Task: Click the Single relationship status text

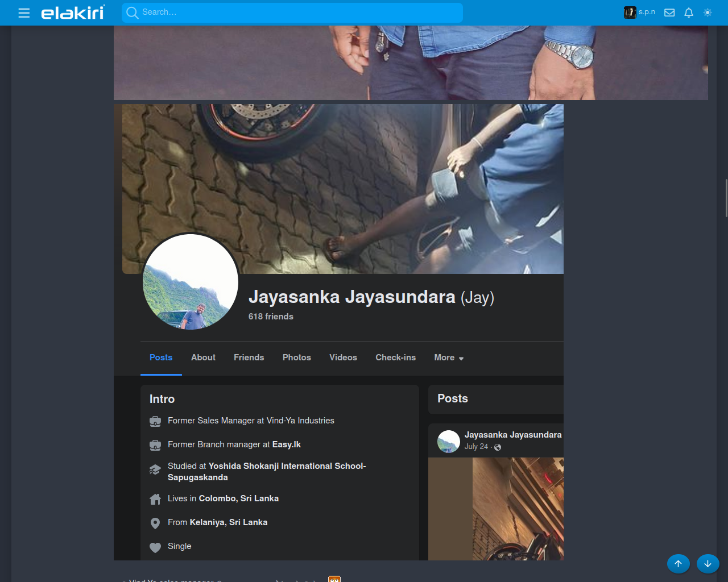Action: (180, 546)
